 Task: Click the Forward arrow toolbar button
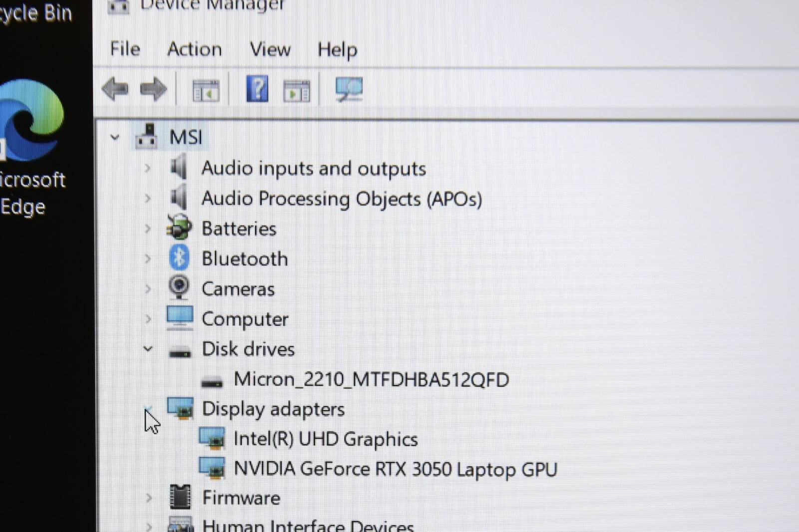[153, 89]
